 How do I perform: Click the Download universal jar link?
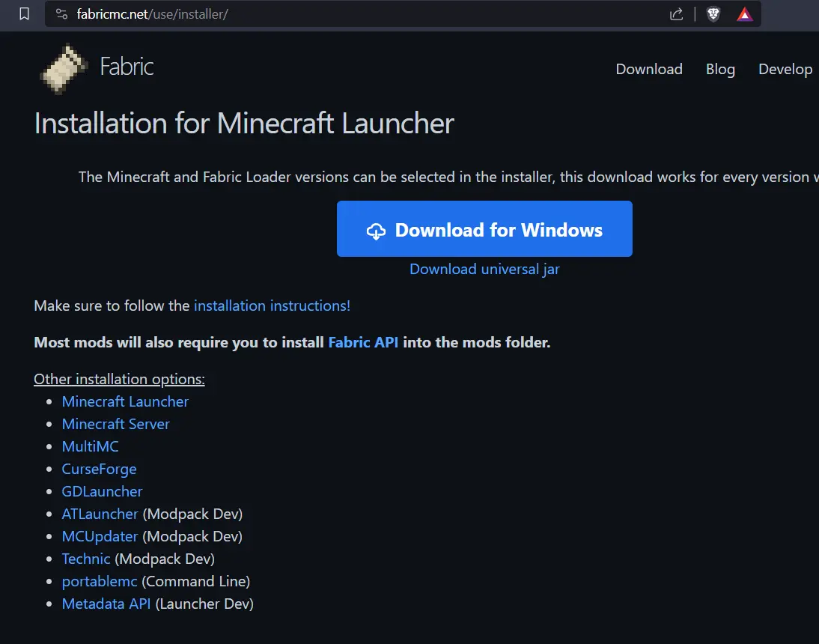tap(484, 269)
